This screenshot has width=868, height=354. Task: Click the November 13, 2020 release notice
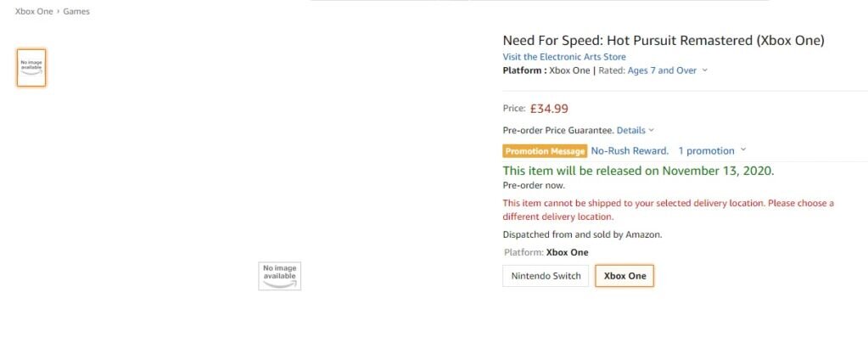pyautogui.click(x=638, y=171)
